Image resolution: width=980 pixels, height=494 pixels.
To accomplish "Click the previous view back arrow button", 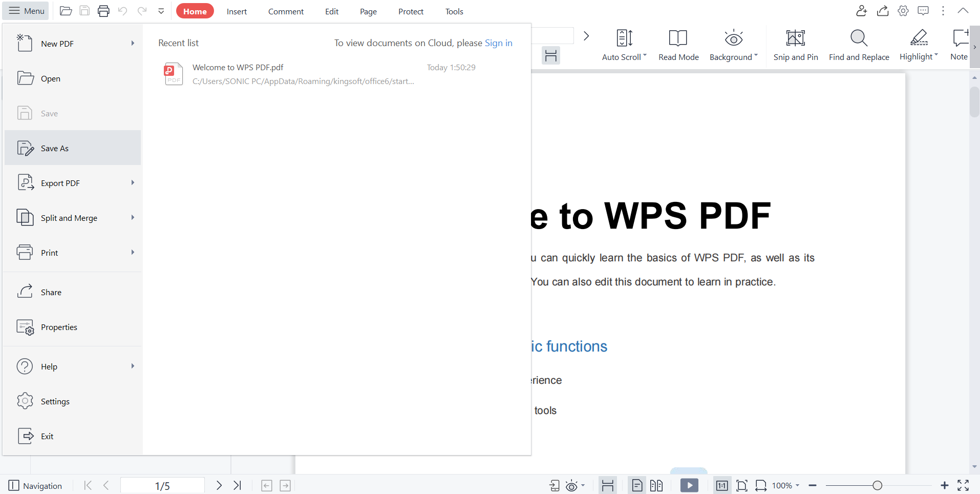I will (267, 485).
